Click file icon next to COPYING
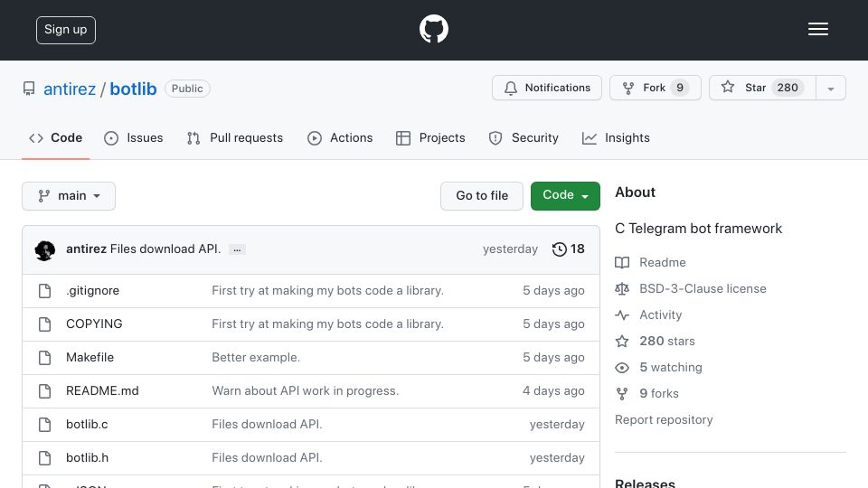Image resolution: width=868 pixels, height=488 pixels. pyautogui.click(x=45, y=324)
